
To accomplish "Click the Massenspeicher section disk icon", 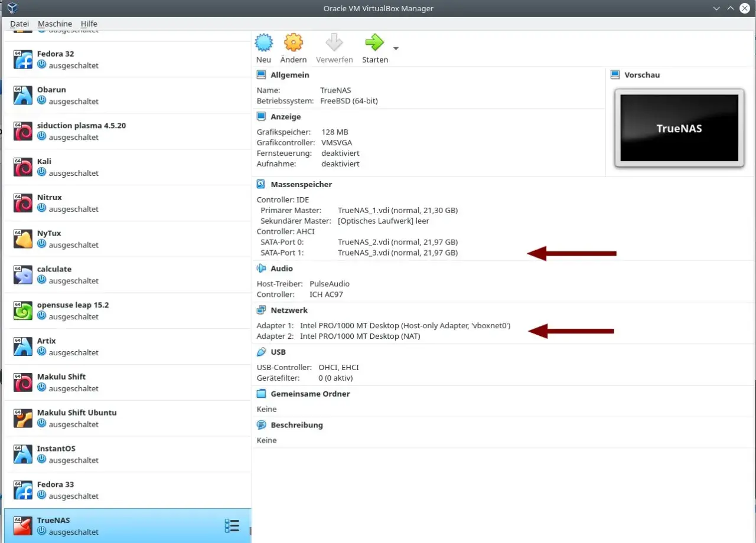I will point(262,184).
